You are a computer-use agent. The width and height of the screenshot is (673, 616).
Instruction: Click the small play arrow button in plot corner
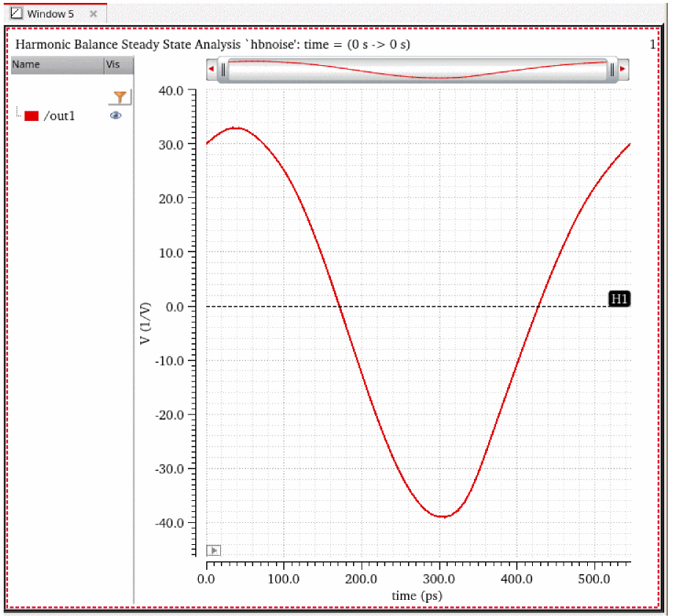point(214,550)
